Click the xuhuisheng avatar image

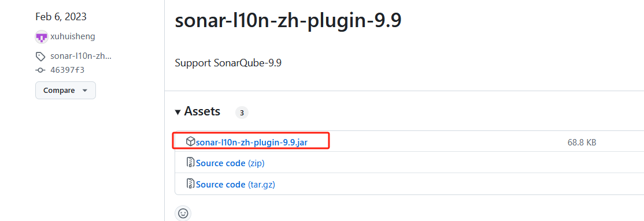pyautogui.click(x=42, y=37)
